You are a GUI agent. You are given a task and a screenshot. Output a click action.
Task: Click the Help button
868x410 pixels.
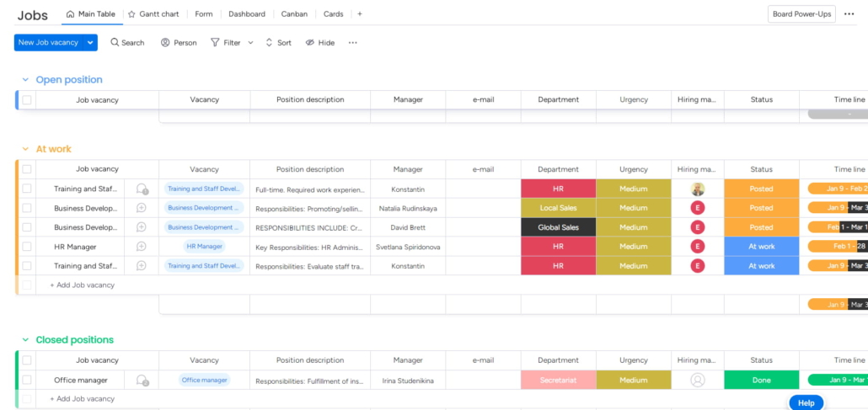[806, 402]
